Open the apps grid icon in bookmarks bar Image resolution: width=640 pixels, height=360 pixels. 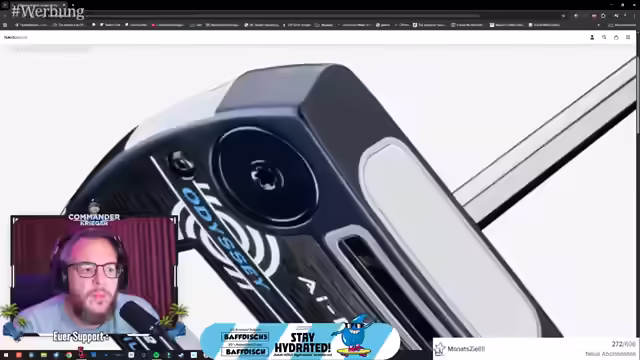[x=5, y=25]
